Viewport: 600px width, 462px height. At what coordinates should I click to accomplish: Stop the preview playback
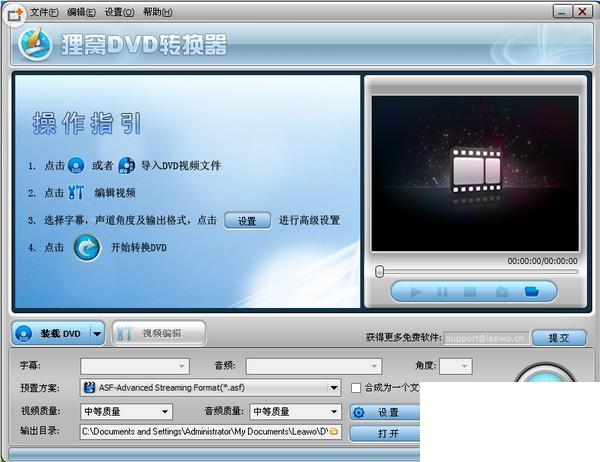[x=470, y=292]
